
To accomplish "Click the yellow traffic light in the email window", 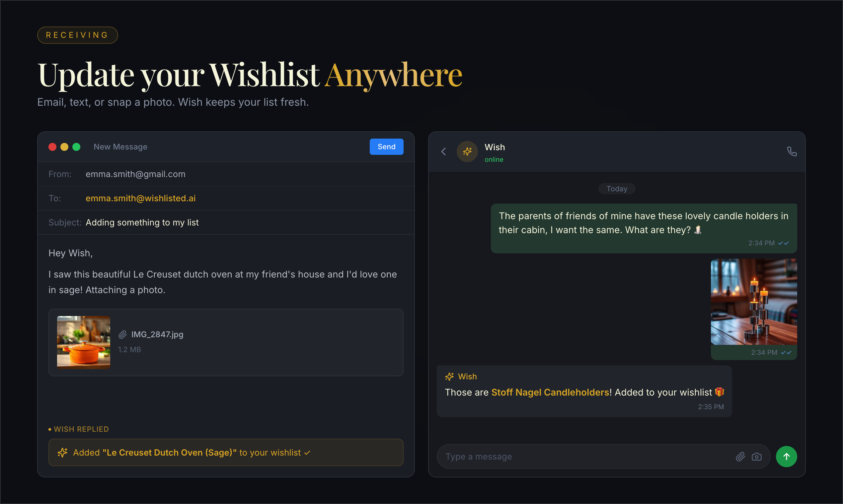I will point(64,147).
